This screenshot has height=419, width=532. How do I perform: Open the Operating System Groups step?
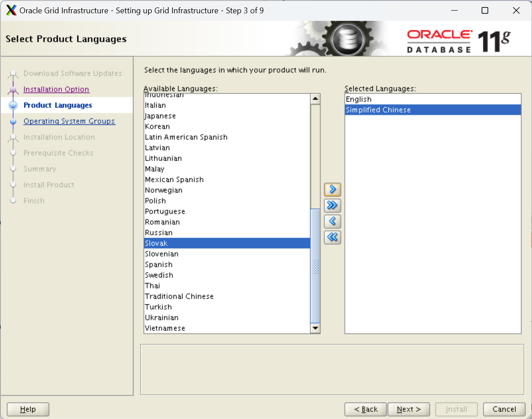69,121
